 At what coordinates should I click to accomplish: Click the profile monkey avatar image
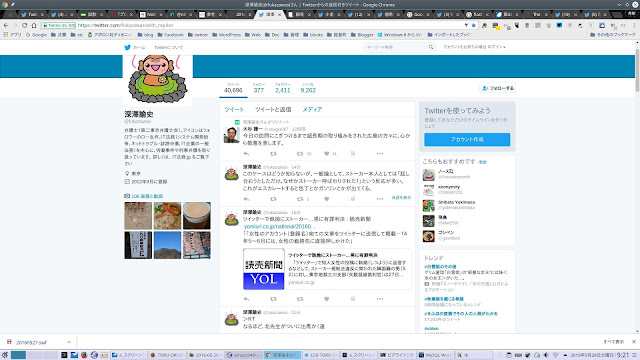click(158, 80)
